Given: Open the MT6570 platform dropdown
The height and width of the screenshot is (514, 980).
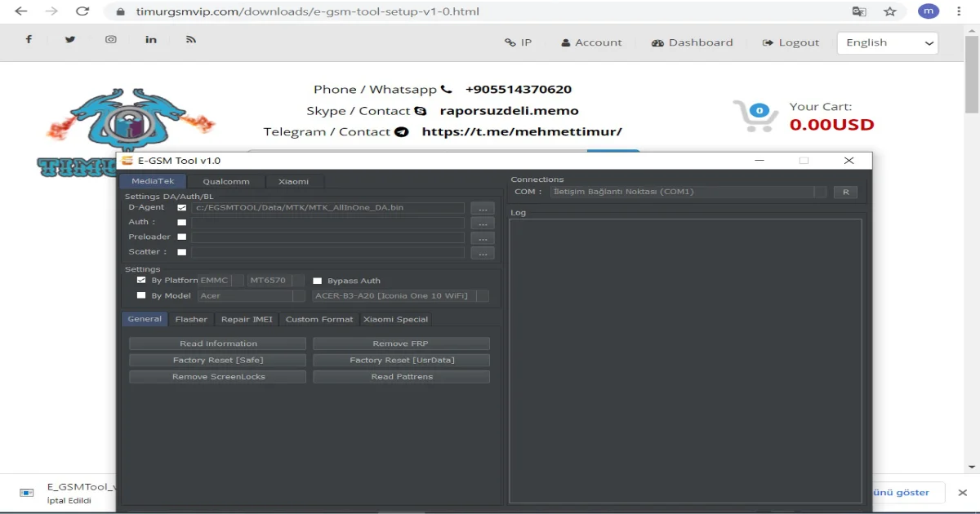Looking at the screenshot, I should click(277, 280).
